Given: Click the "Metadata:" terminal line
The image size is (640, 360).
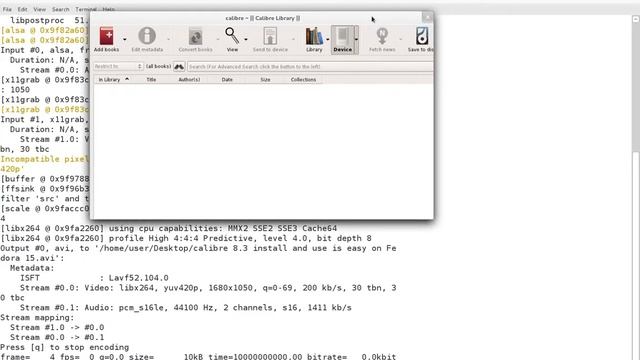Looking at the screenshot, I should coord(32,268).
